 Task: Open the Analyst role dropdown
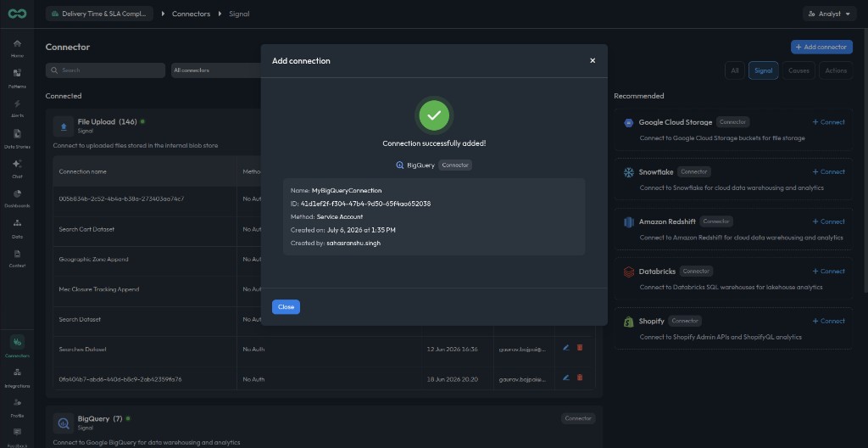(x=829, y=14)
